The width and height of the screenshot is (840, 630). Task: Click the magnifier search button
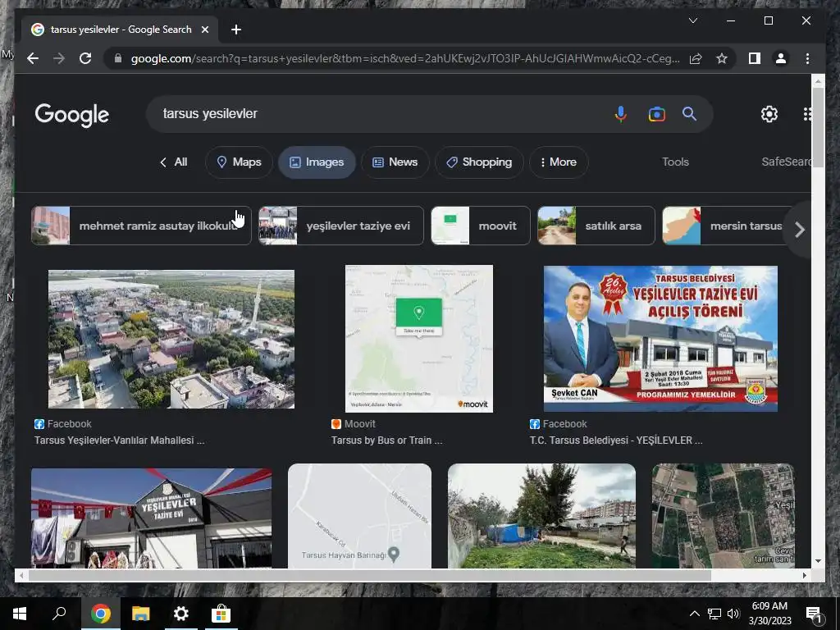tap(689, 113)
